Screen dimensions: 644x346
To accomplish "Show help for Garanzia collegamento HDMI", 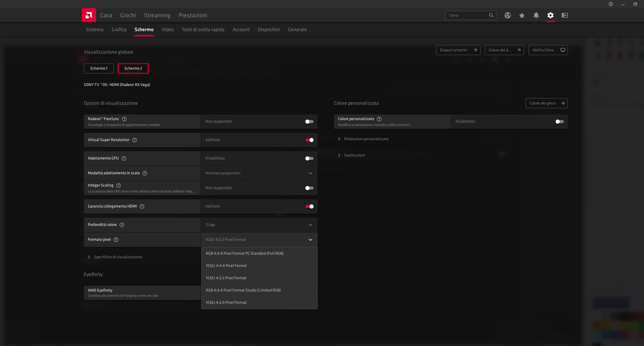I will pyautogui.click(x=142, y=206).
